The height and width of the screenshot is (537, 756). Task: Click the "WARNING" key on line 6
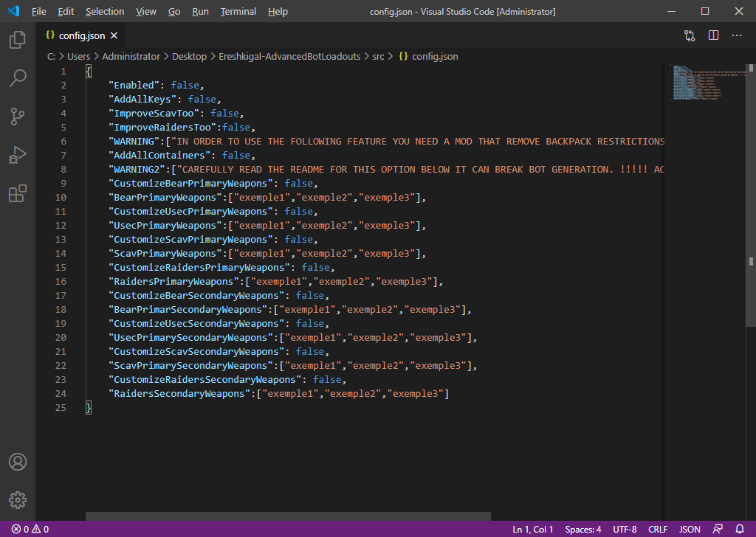pos(134,141)
